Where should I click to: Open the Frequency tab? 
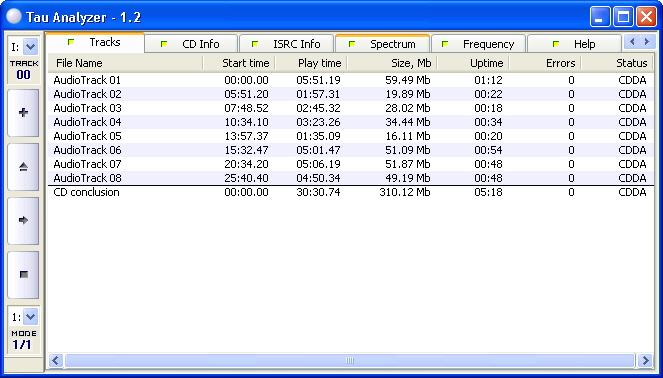(478, 44)
